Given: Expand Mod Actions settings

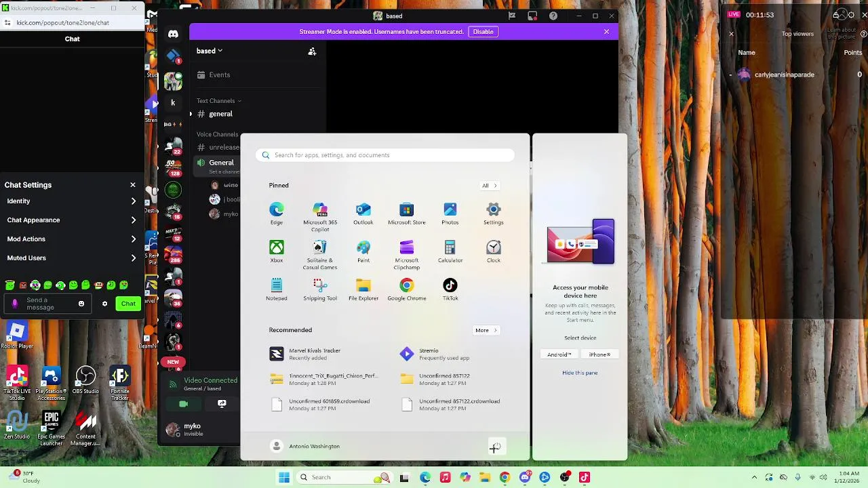Looking at the screenshot, I should [72, 239].
